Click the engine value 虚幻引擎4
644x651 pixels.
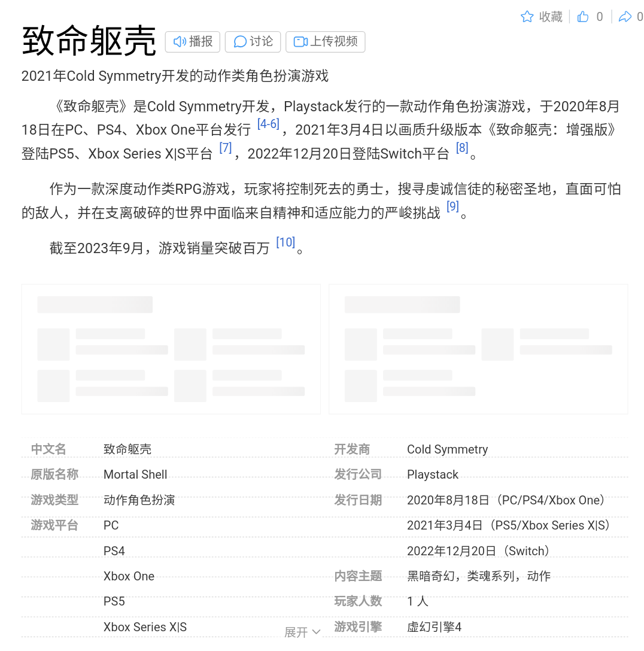[434, 626]
